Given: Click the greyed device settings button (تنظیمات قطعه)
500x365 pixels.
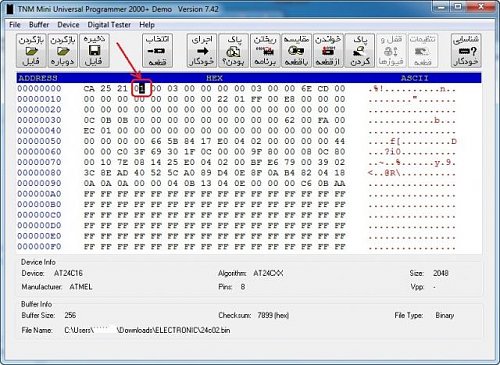Looking at the screenshot, I should click(423, 51).
